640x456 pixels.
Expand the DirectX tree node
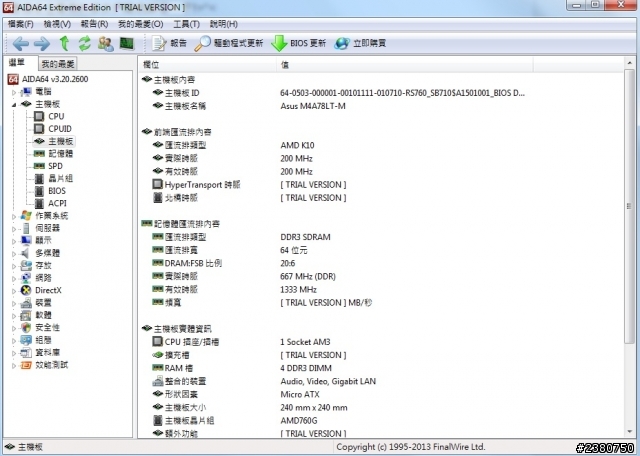[13, 291]
